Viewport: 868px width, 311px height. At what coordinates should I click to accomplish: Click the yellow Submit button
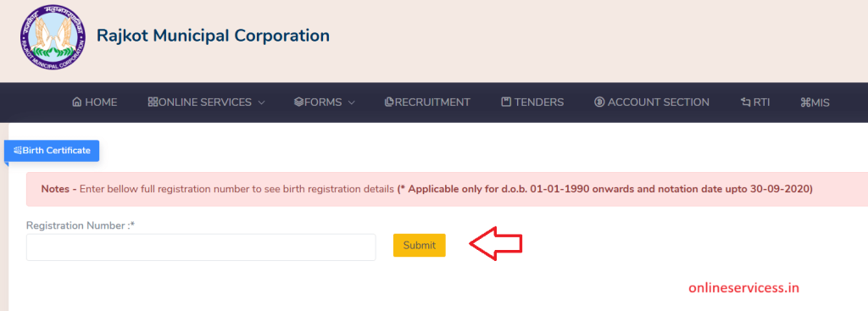(x=420, y=245)
